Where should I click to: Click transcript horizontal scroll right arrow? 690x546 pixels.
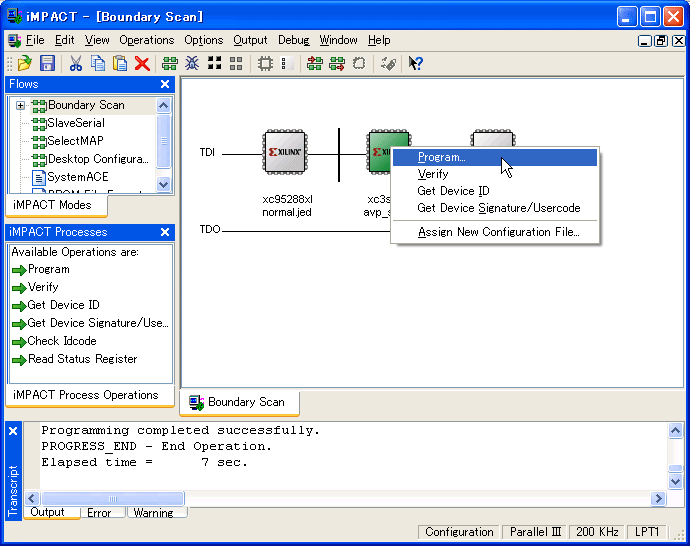tap(658, 498)
